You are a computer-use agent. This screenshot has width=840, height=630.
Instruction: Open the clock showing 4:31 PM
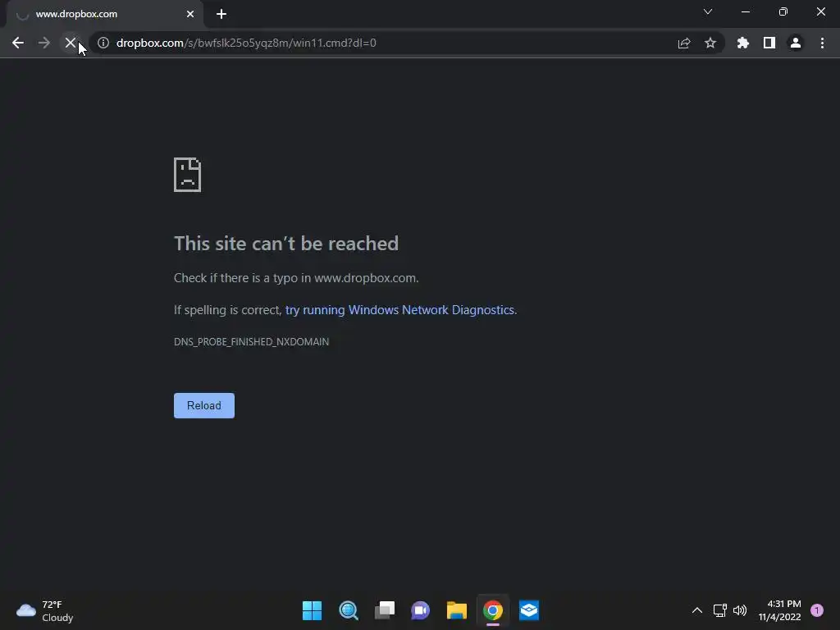point(780,610)
